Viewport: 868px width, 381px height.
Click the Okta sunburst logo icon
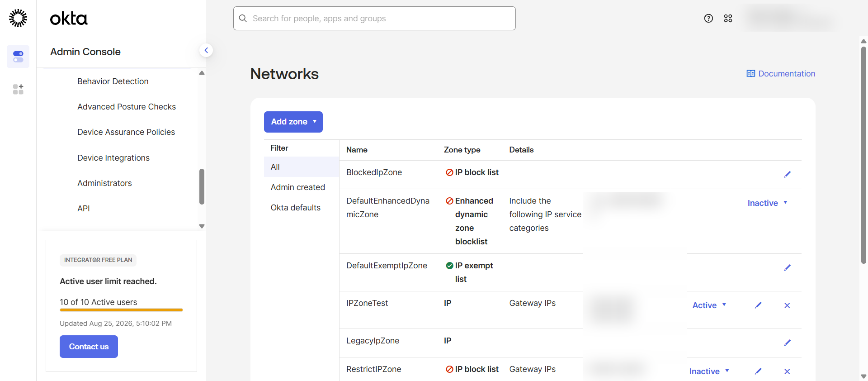coord(18,18)
